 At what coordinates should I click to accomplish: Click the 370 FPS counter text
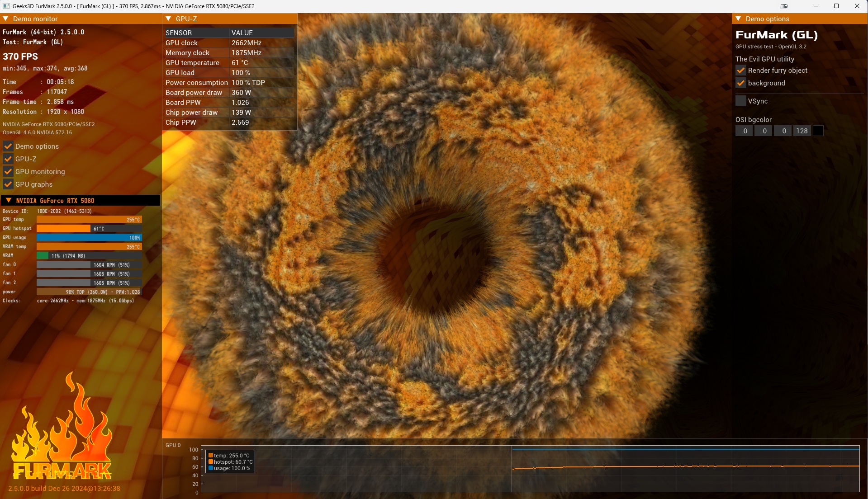(x=20, y=56)
